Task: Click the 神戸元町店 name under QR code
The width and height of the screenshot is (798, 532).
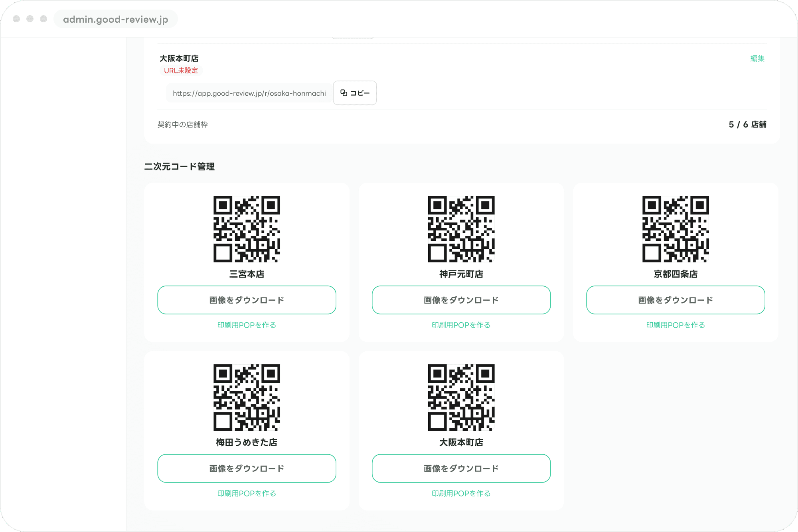Action: 461,274
